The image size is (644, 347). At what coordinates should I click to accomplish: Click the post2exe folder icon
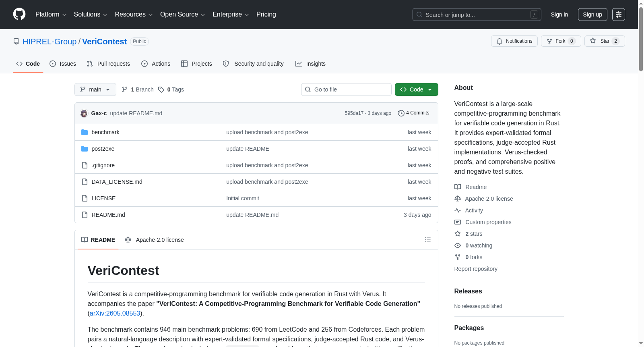pos(85,149)
